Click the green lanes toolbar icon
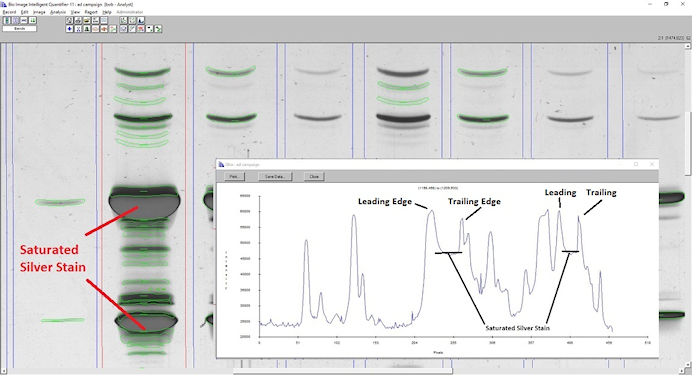Viewport: 692px width, 375px height. point(7,20)
